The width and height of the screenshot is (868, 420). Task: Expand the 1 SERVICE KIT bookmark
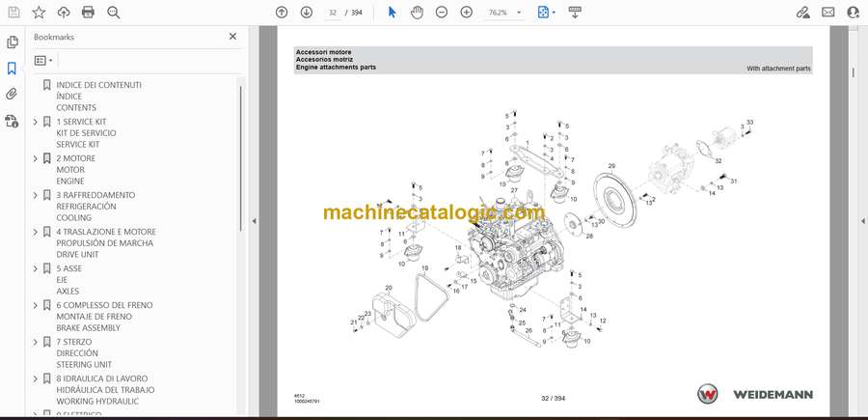click(x=36, y=122)
